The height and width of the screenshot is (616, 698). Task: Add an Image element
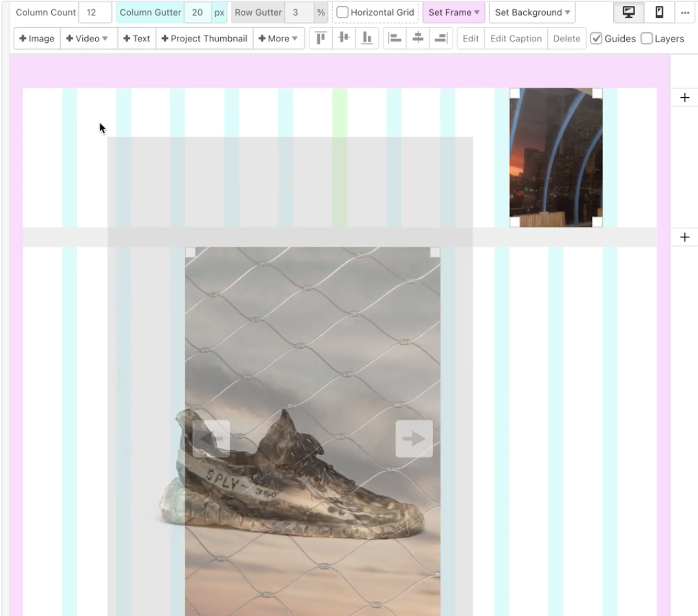[x=37, y=38]
